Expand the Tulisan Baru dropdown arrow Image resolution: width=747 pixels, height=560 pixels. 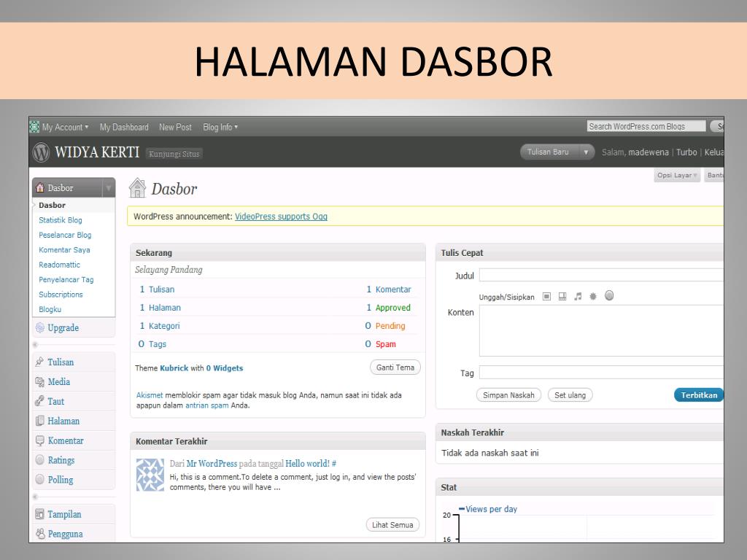click(x=586, y=152)
